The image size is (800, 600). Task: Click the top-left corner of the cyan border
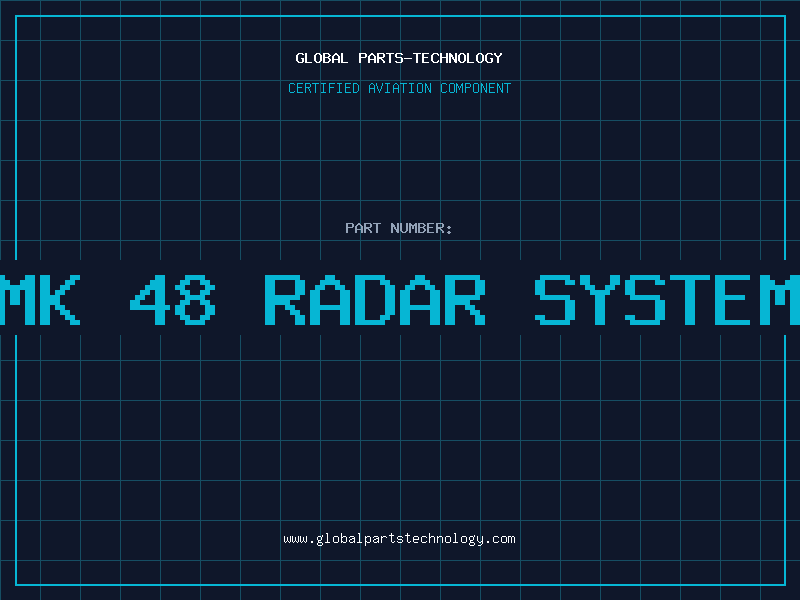click(x=16, y=16)
